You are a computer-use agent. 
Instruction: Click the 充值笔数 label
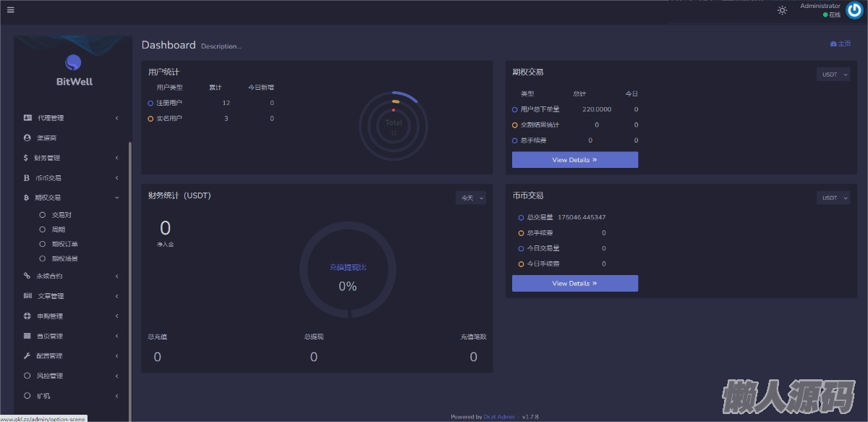tap(474, 337)
